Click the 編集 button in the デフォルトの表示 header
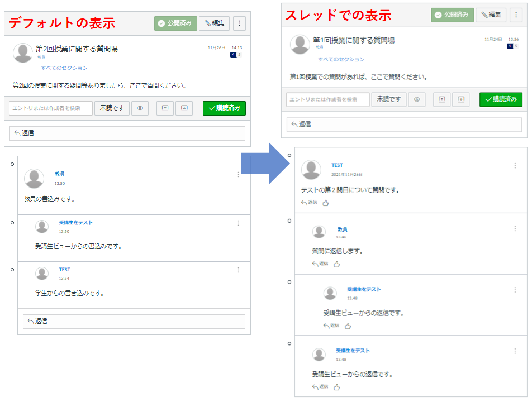 coord(214,23)
